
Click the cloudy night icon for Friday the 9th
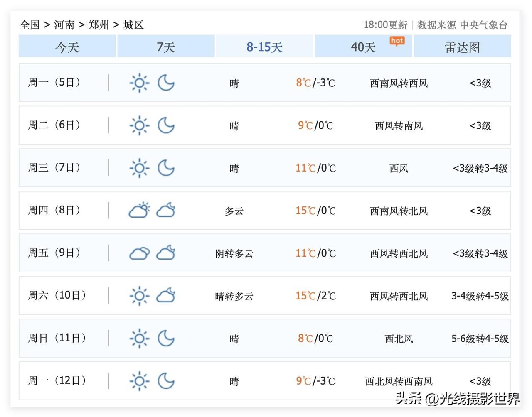coord(166,253)
